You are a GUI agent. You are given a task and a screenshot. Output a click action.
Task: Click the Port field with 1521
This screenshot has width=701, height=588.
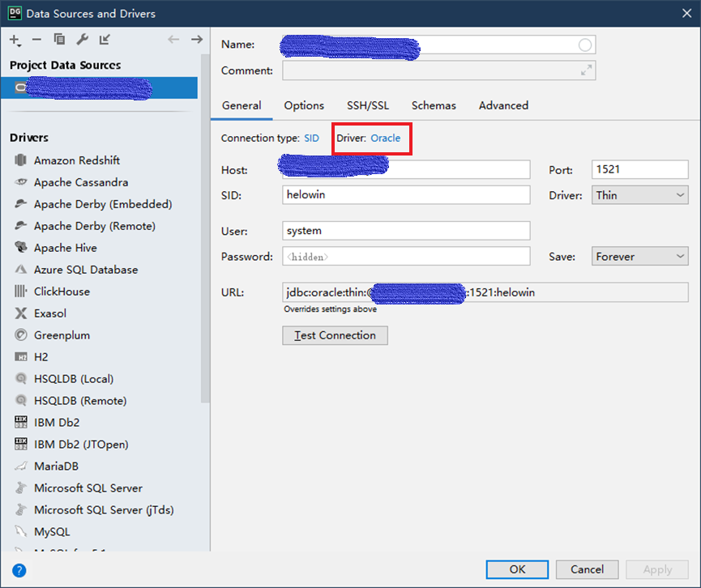pyautogui.click(x=639, y=169)
